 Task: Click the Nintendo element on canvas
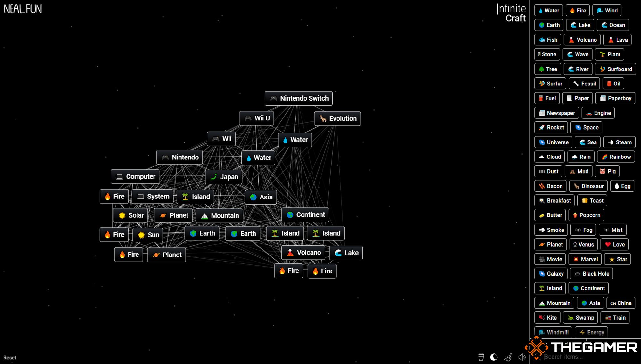[x=179, y=157]
